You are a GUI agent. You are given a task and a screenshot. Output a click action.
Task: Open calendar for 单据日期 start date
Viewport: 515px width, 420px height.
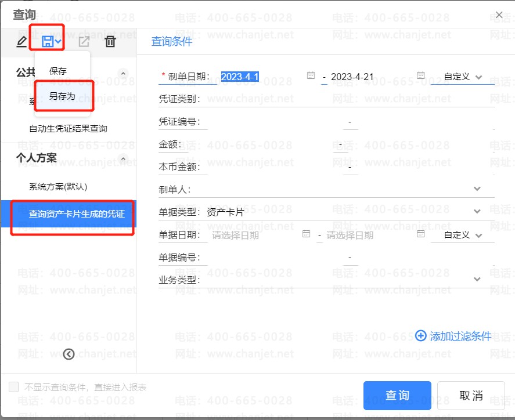pos(306,234)
